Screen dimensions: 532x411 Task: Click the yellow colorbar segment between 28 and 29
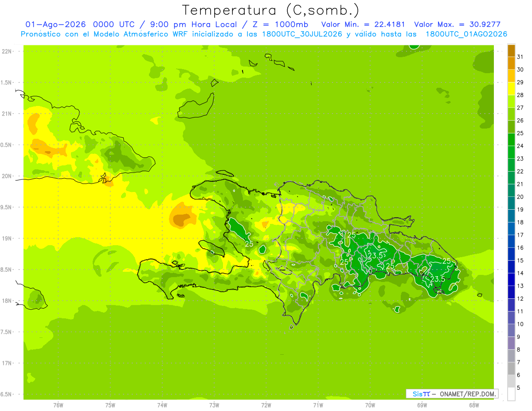(511, 88)
